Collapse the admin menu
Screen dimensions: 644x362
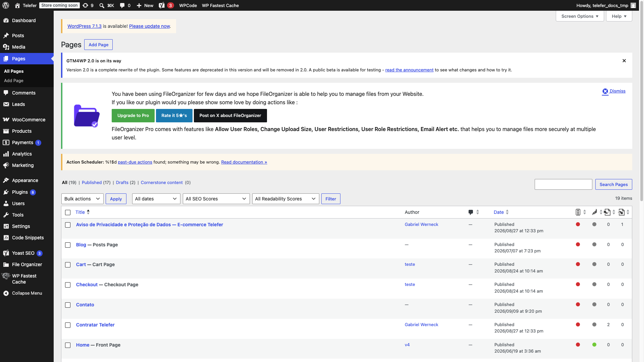tap(27, 293)
